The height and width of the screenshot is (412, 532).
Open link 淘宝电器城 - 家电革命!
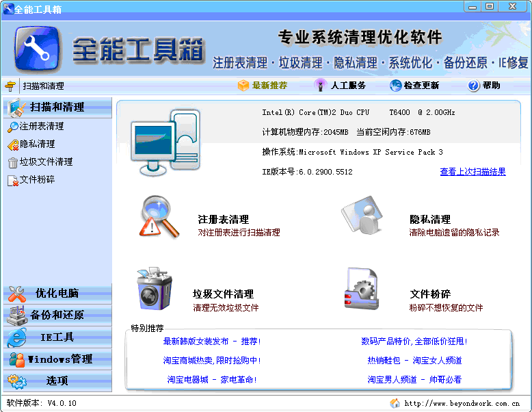tap(212, 379)
